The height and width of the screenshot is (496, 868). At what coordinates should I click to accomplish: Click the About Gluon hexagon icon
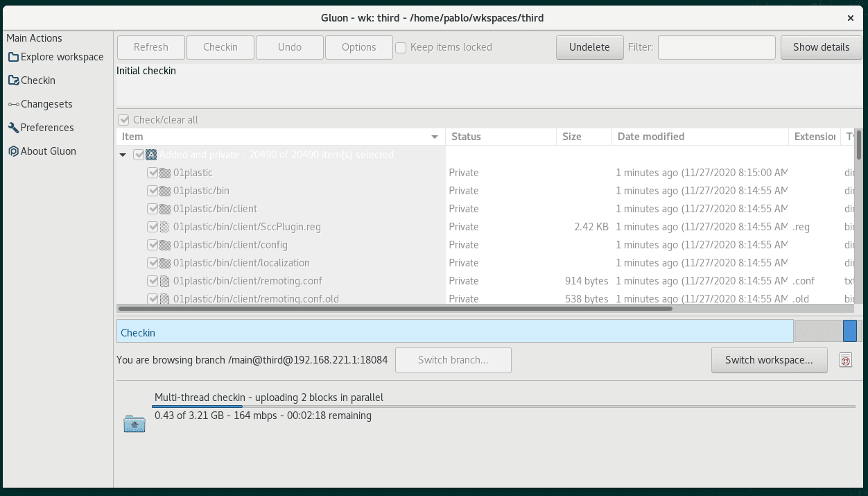click(13, 151)
